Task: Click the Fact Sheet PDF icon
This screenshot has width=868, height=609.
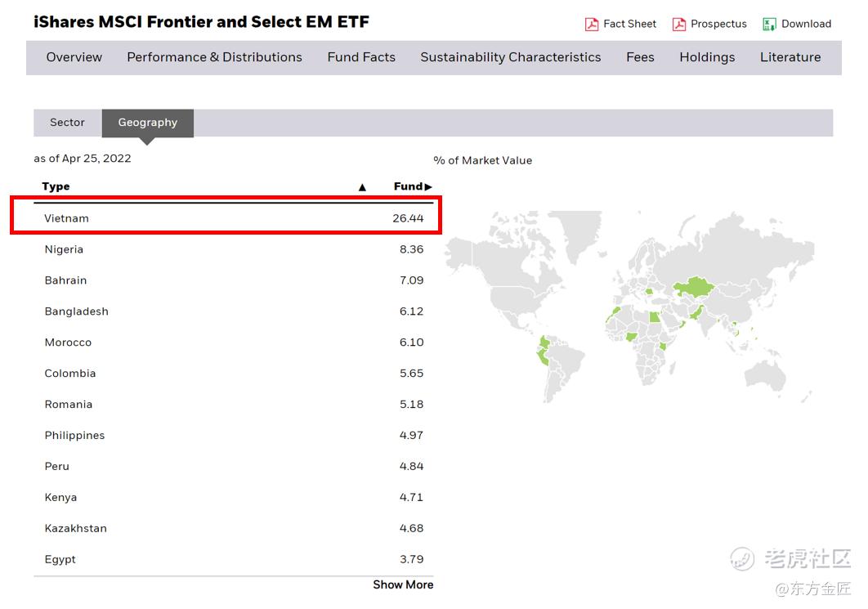Action: (592, 25)
